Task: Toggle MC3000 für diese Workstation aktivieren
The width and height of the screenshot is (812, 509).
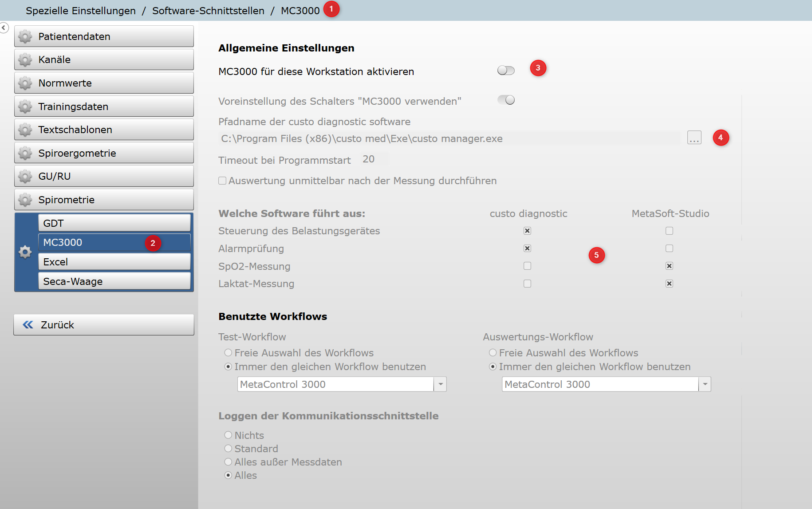Action: coord(506,71)
